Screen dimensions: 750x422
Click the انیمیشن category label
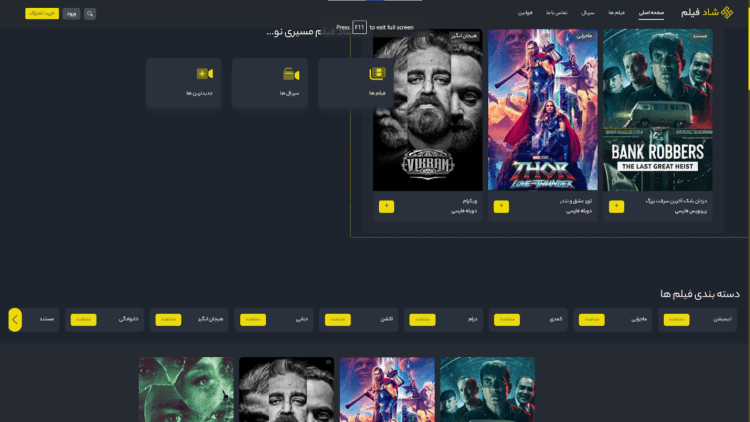tap(722, 319)
